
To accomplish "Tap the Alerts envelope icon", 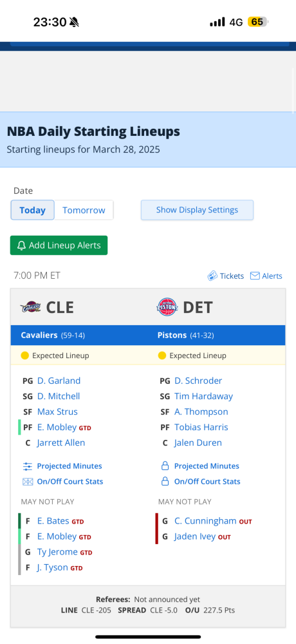I will point(255,276).
